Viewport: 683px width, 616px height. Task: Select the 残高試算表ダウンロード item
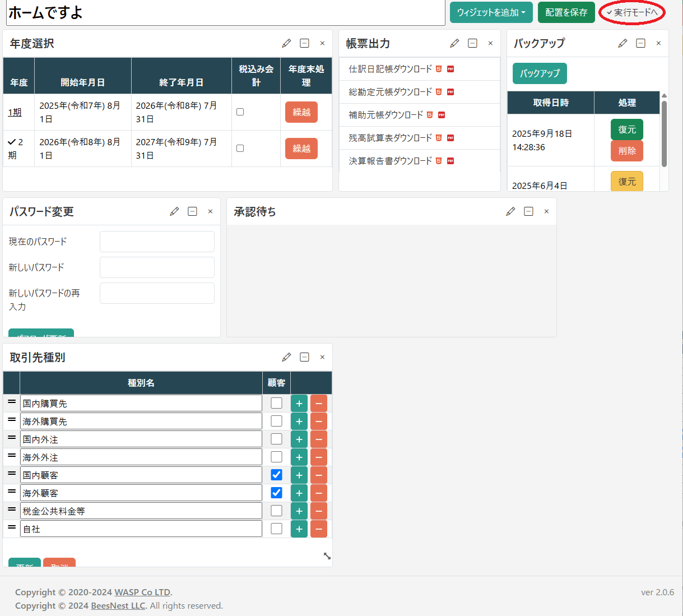click(391, 138)
